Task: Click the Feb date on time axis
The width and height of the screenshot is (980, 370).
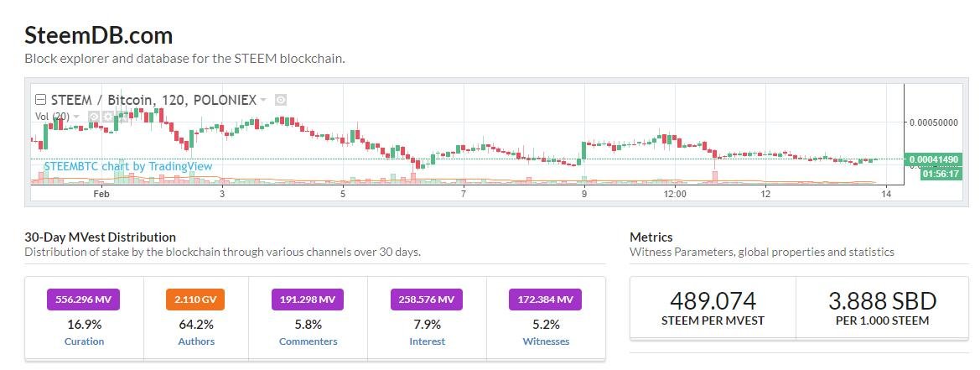Action: click(x=101, y=195)
